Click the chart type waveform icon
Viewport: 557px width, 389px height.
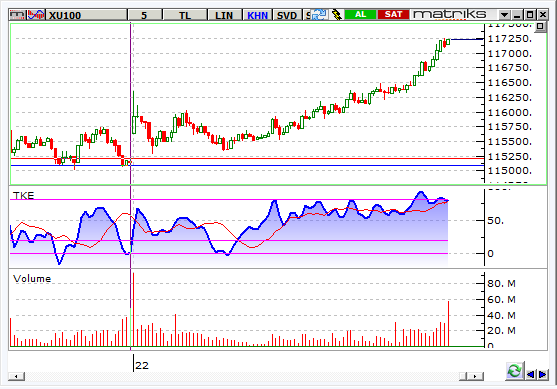36,15
